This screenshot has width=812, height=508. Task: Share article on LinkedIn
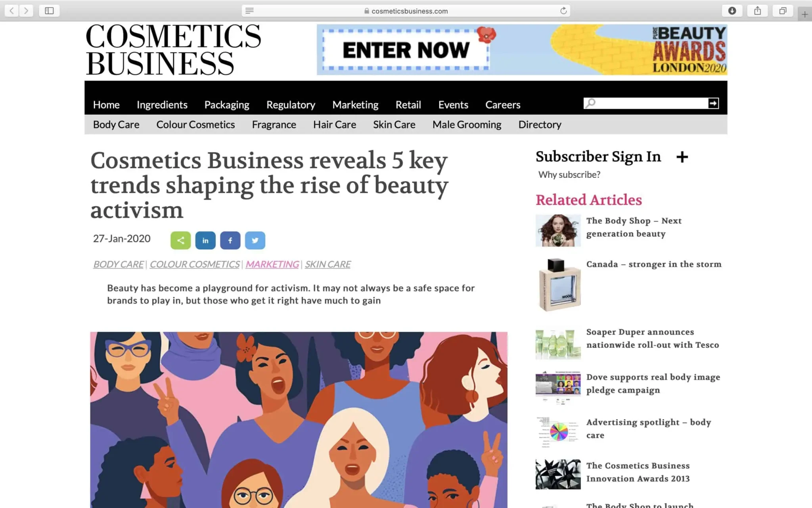(205, 241)
